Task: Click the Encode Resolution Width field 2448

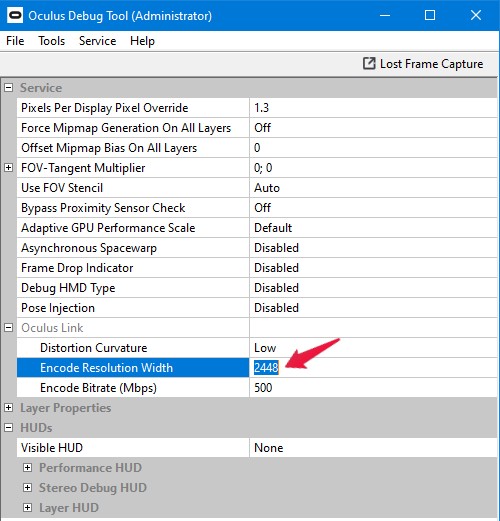Action: pos(373,368)
